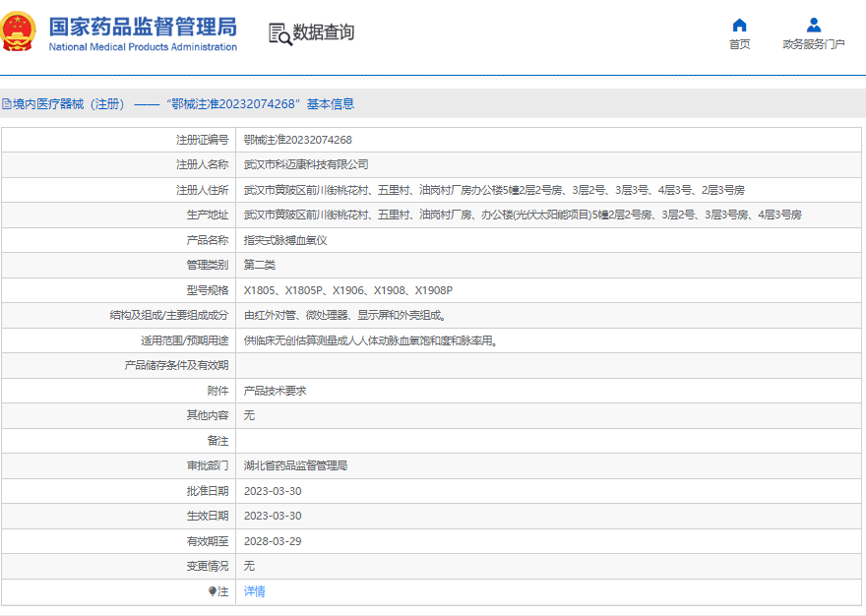Click the 有效期至 label cell

point(119,541)
